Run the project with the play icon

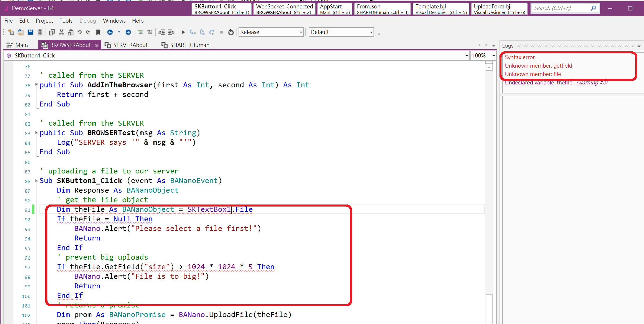(x=183, y=32)
